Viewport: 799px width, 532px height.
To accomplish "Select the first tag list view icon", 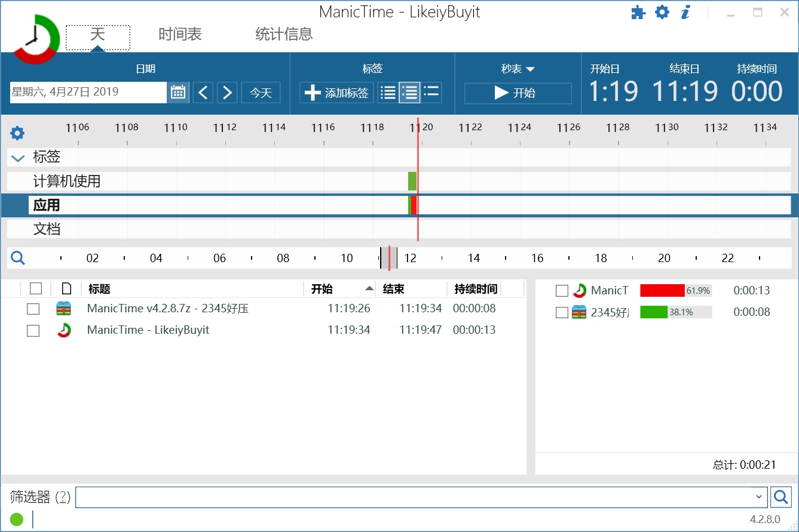I will [388, 93].
